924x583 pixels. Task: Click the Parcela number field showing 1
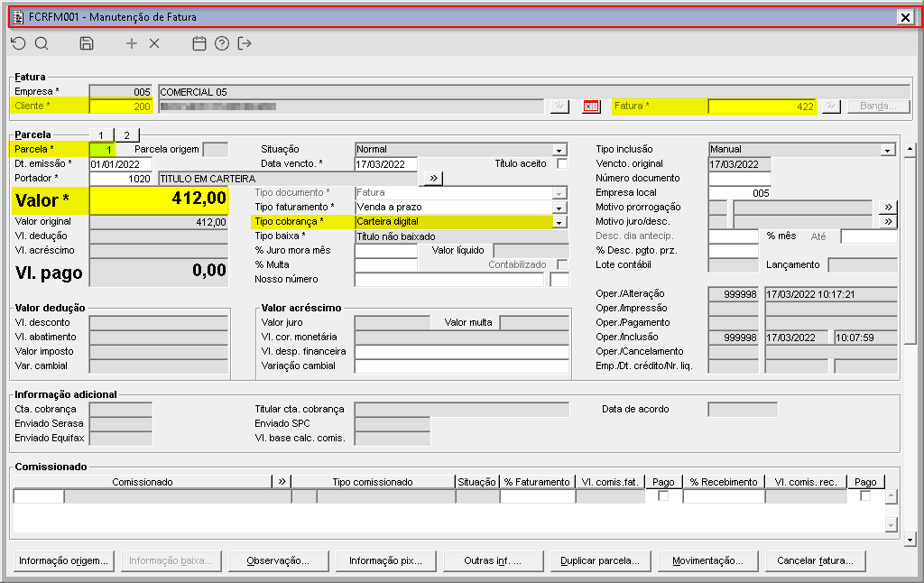point(102,150)
